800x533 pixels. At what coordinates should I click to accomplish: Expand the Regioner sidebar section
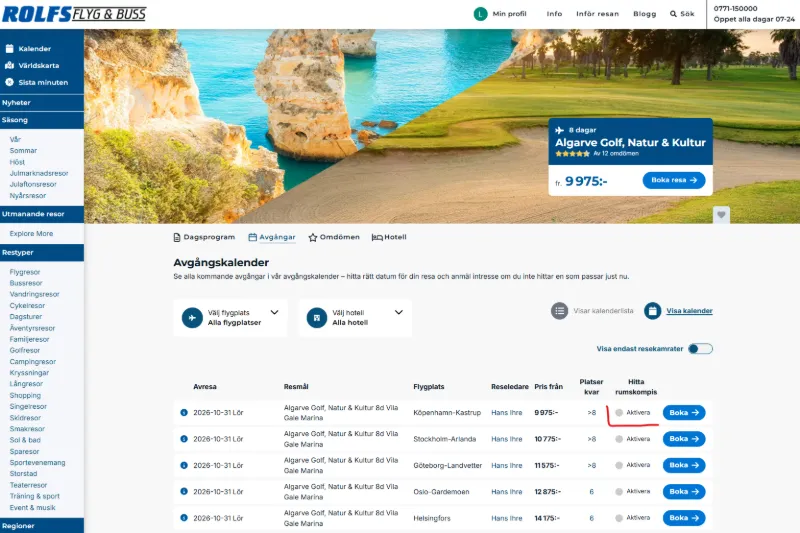coord(42,526)
